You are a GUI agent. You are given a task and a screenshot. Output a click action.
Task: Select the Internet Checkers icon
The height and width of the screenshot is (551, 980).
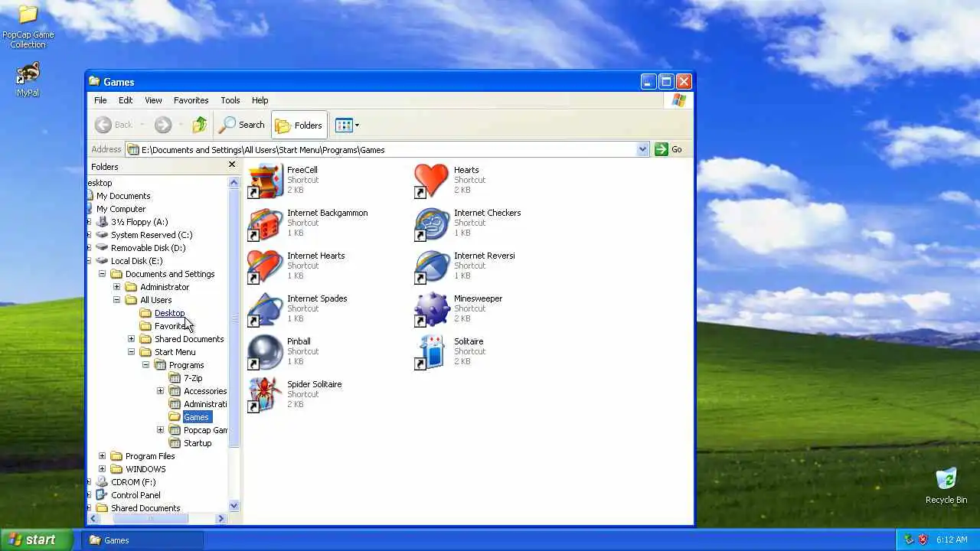tap(431, 223)
